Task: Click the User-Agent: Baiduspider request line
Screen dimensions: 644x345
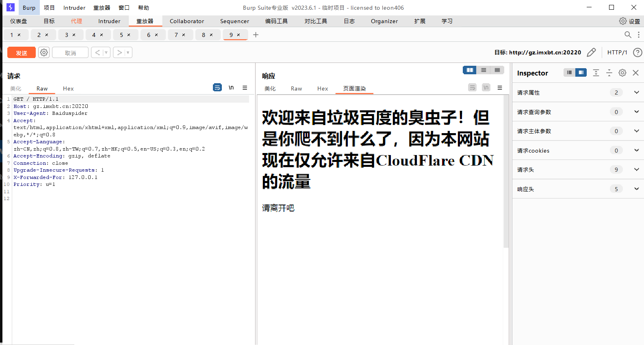Action: (x=50, y=113)
